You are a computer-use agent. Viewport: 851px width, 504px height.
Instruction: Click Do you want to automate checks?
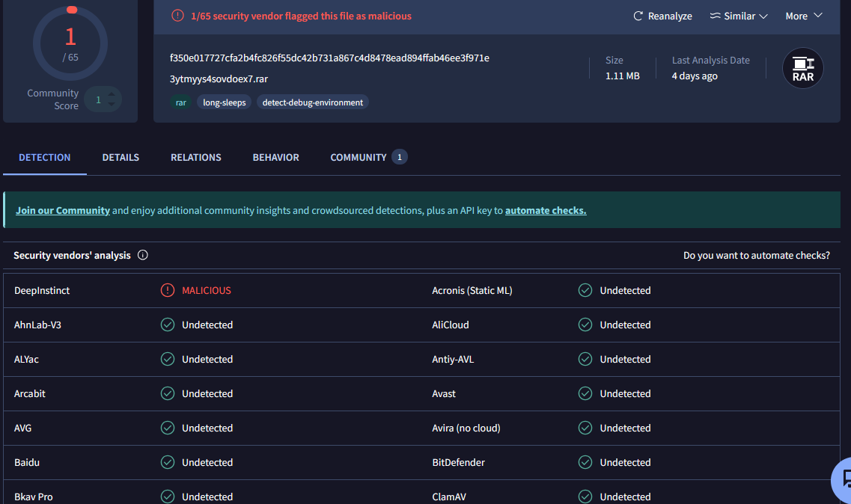(x=757, y=255)
